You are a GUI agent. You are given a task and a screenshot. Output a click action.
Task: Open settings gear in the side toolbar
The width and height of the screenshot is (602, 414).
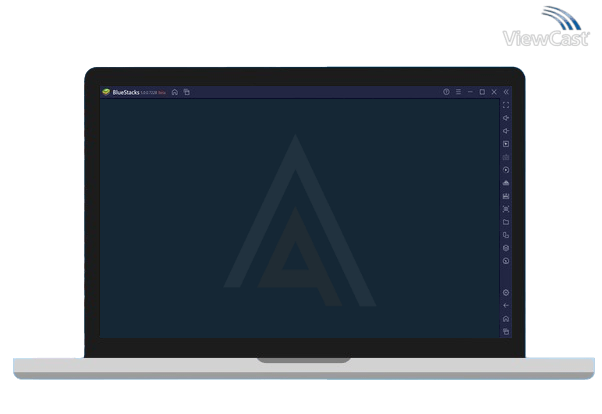tap(506, 293)
